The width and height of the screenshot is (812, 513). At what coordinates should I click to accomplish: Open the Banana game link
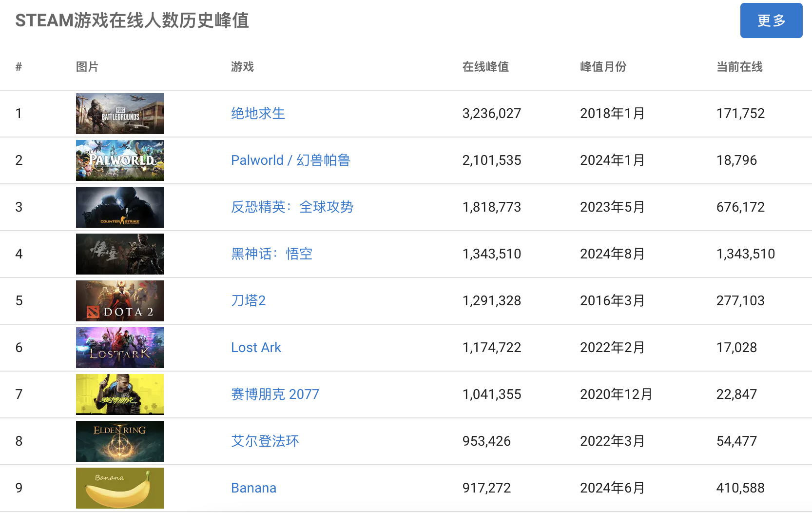(x=253, y=488)
